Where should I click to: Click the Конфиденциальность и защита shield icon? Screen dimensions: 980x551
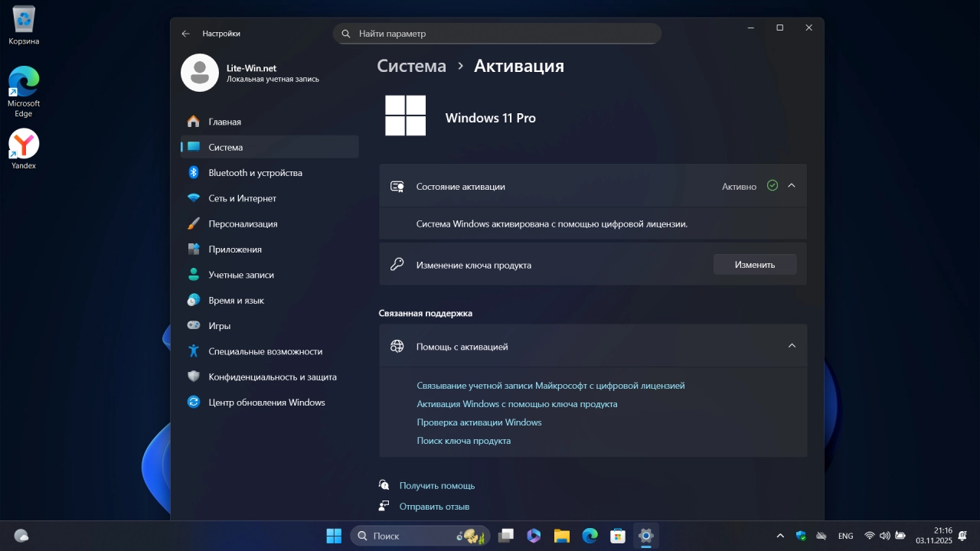[x=194, y=377]
